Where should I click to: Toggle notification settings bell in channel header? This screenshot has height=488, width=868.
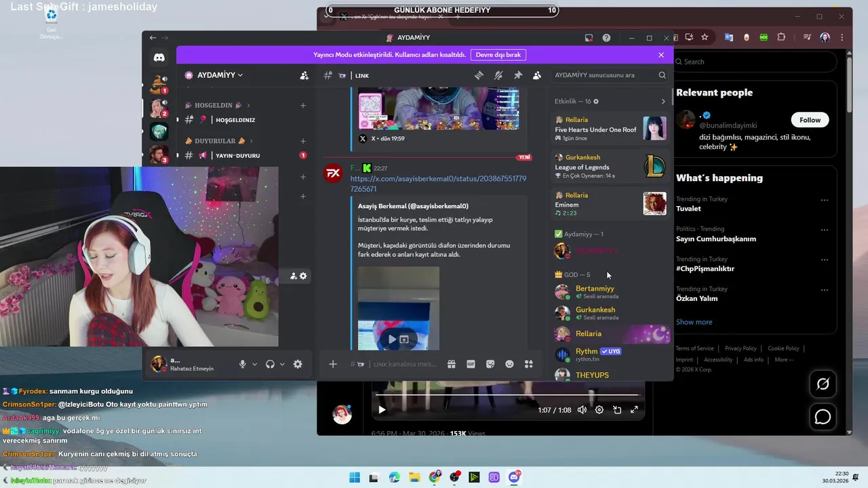coord(498,75)
